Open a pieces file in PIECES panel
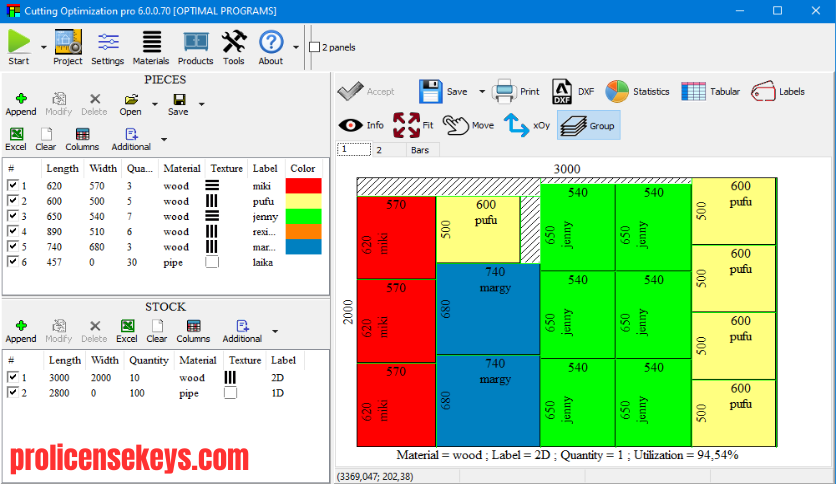The image size is (836, 484). 131,104
